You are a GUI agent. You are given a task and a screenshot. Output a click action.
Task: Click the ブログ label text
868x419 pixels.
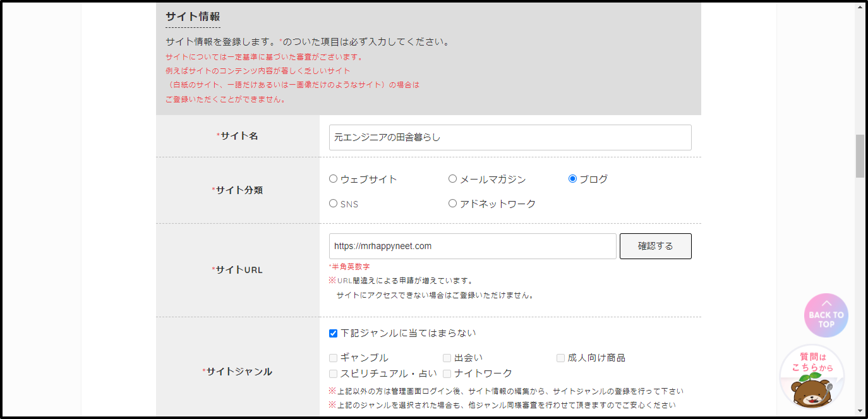594,179
